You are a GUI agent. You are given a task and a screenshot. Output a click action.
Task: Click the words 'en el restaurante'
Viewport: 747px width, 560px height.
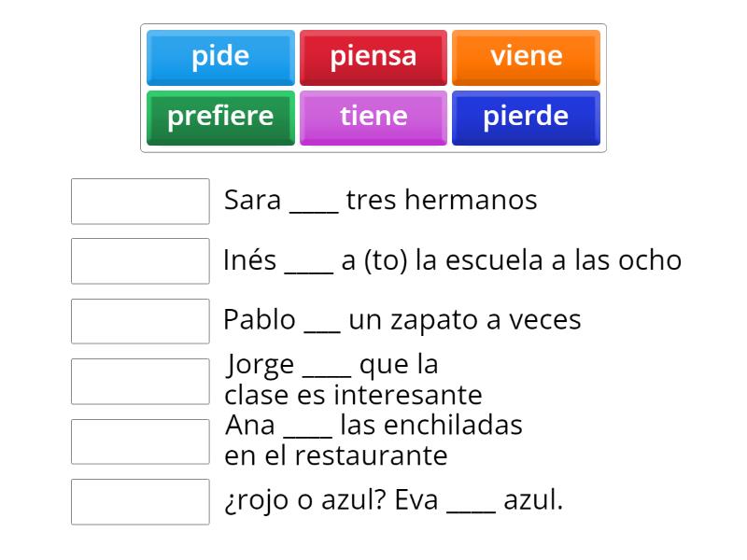[x=336, y=455]
